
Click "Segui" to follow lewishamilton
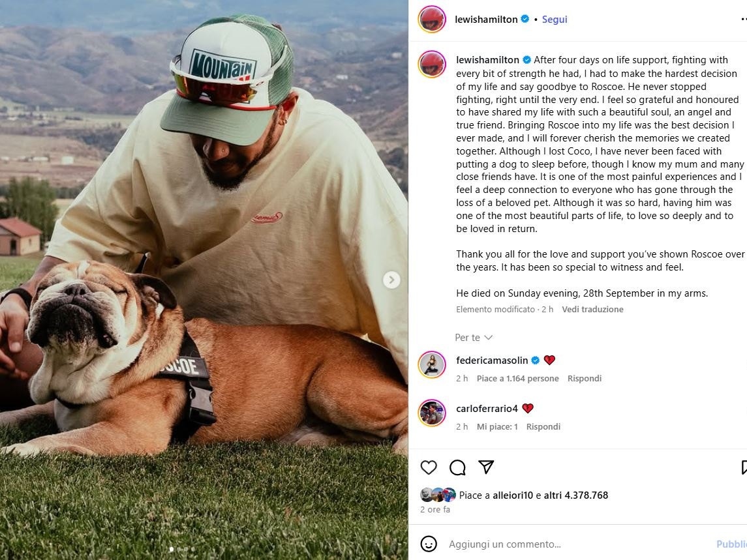[555, 20]
